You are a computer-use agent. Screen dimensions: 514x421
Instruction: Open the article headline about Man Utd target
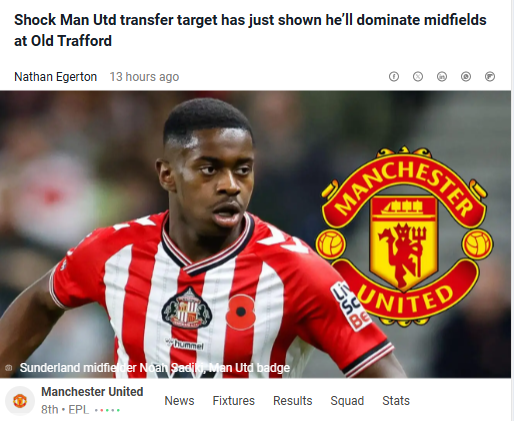pos(250,30)
